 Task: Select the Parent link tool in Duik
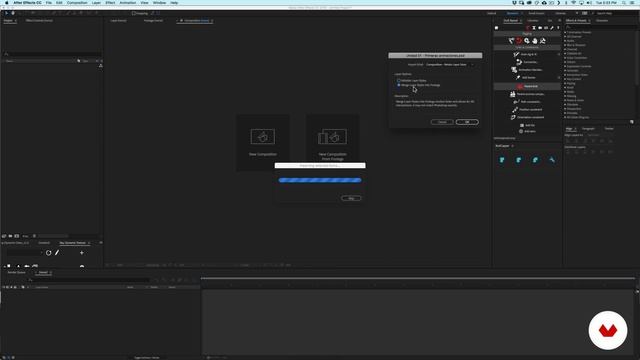point(527,86)
